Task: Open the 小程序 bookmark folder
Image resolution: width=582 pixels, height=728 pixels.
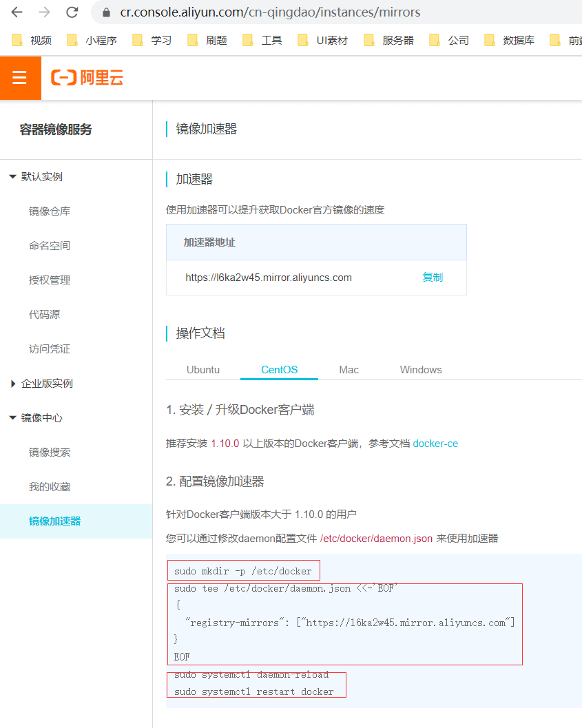Action: pyautogui.click(x=92, y=41)
